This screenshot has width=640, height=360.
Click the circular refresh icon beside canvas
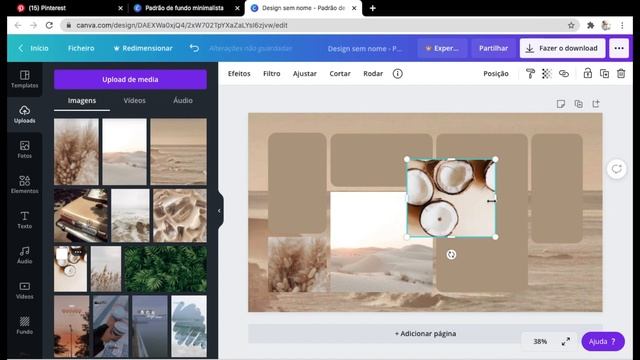pyautogui.click(x=616, y=169)
